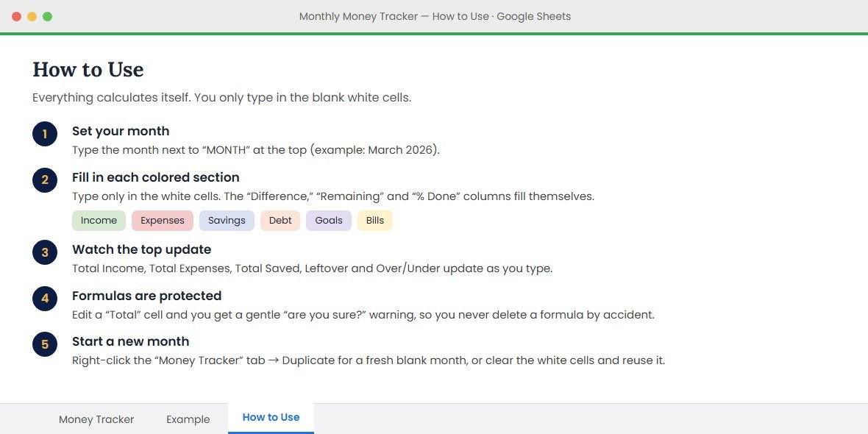Switch to the Money Tracker tab
The height and width of the screenshot is (434, 868).
[96, 419]
